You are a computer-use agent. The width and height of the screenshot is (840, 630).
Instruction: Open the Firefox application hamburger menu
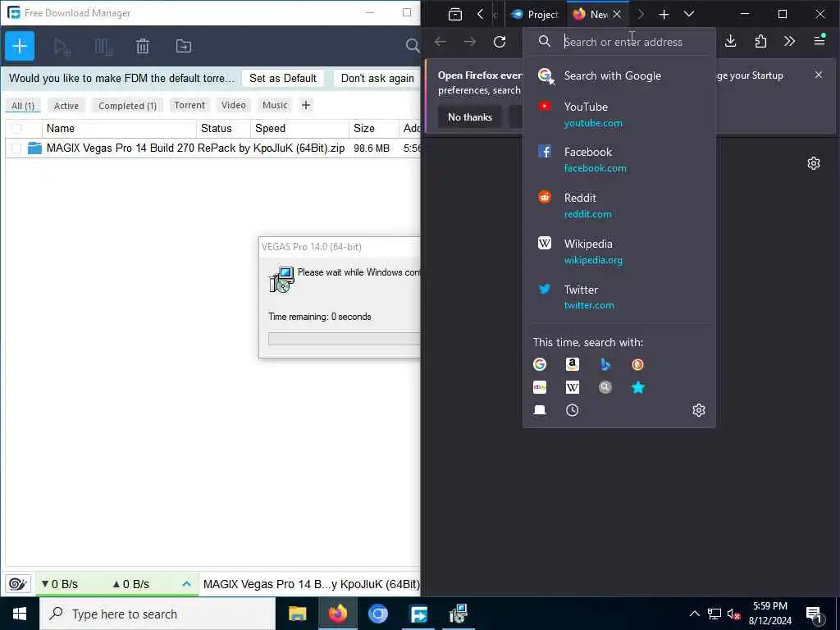pos(819,41)
